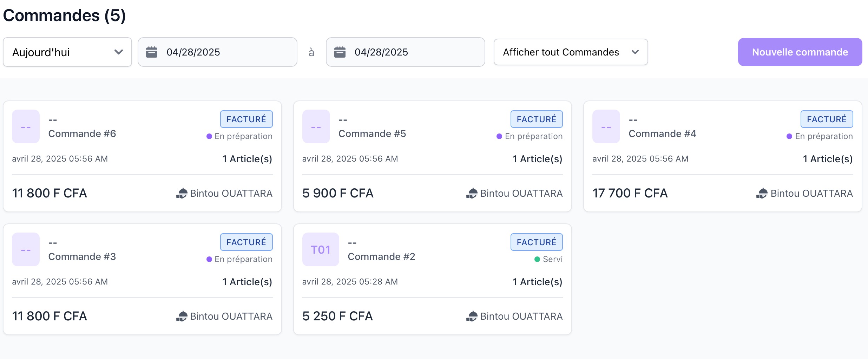Click the end date calendar icon

coord(340,52)
